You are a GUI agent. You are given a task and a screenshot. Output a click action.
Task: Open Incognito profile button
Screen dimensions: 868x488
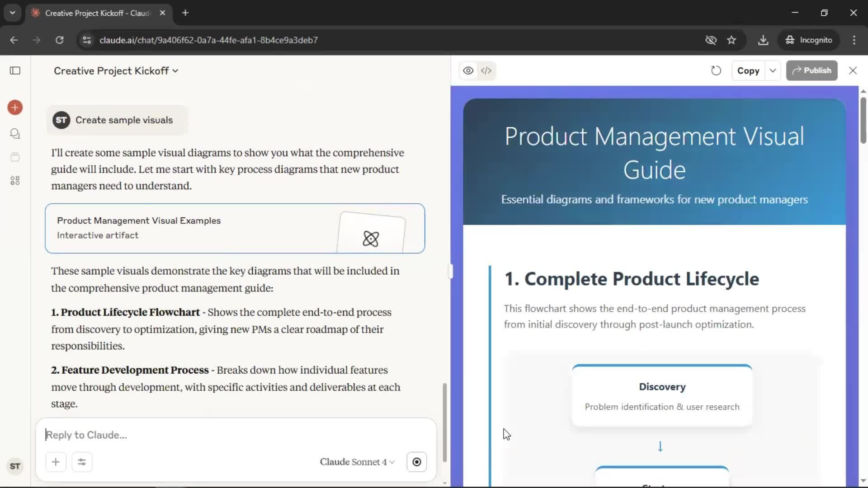(x=809, y=40)
